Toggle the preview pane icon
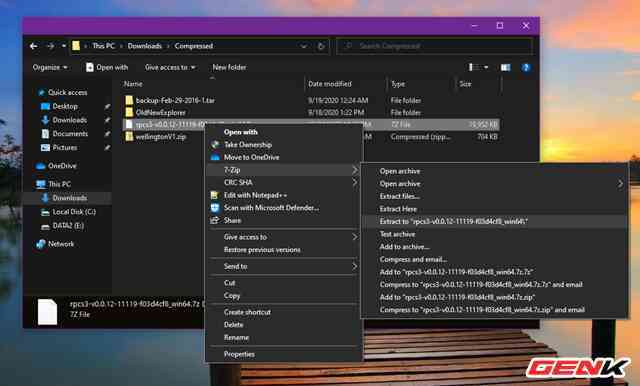640x386 pixels. [x=505, y=67]
